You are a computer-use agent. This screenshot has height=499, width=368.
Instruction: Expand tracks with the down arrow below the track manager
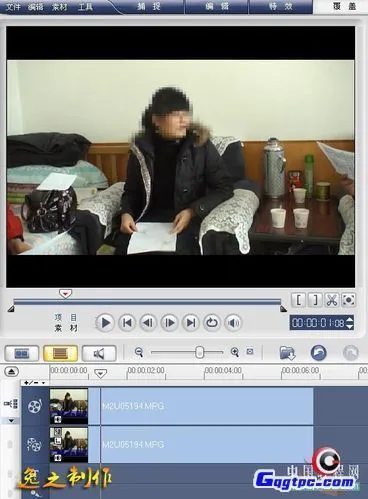11,421
